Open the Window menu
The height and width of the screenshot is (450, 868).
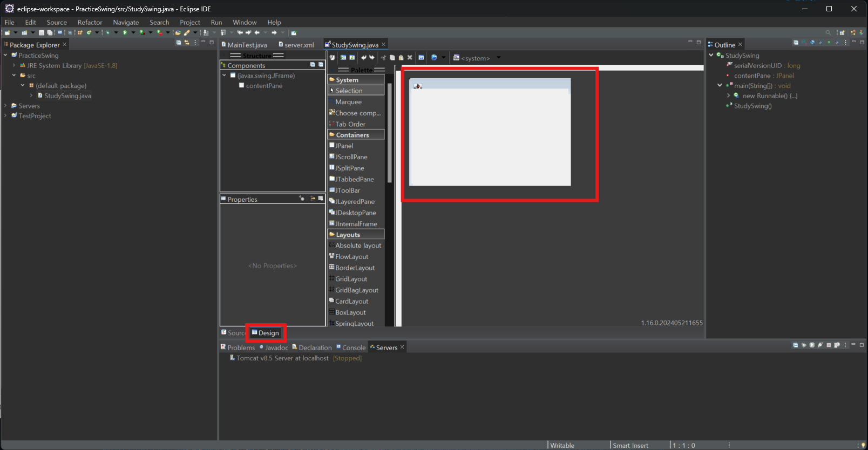(x=245, y=22)
